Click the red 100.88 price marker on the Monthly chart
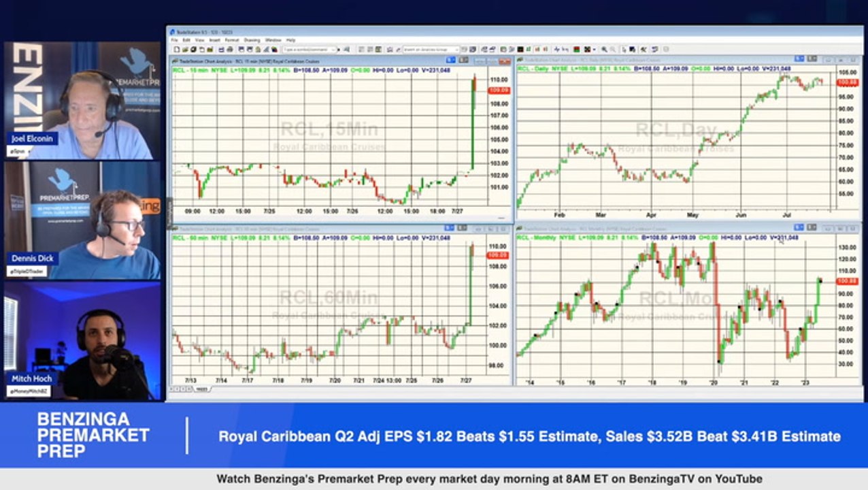The width and height of the screenshot is (868, 490). click(x=847, y=280)
